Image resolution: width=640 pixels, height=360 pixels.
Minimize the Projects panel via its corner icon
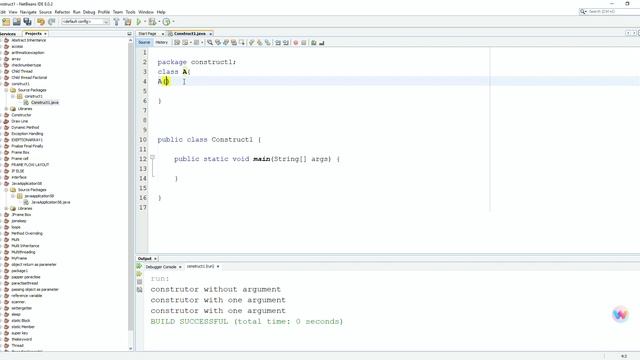129,33
